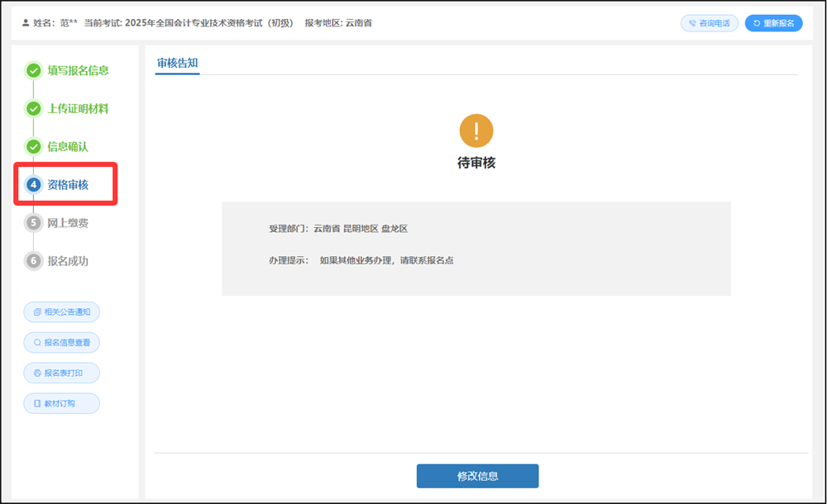This screenshot has width=827, height=504.
Task: Click the grey step 5 circle icon
Action: click(x=34, y=222)
